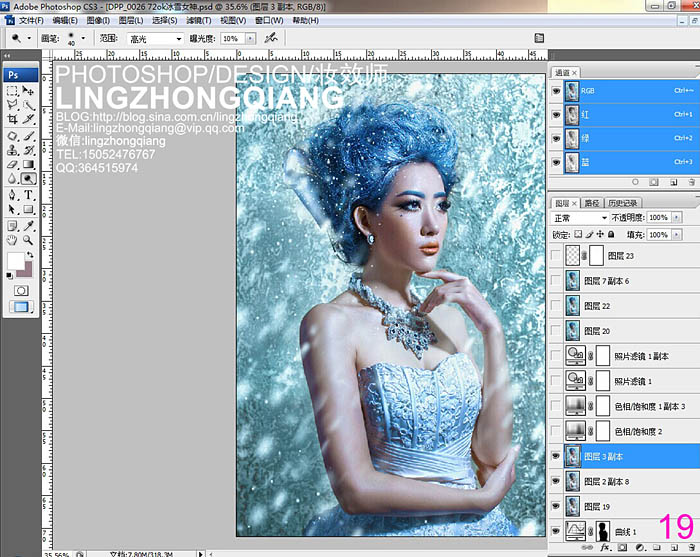The image size is (700, 557).
Task: Open the brush preset picker dropdown
Action: (83, 38)
